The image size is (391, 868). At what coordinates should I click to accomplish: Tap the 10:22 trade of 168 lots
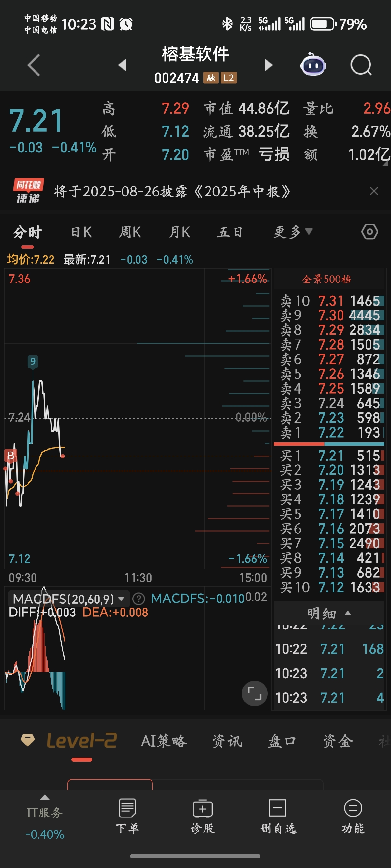click(x=329, y=649)
